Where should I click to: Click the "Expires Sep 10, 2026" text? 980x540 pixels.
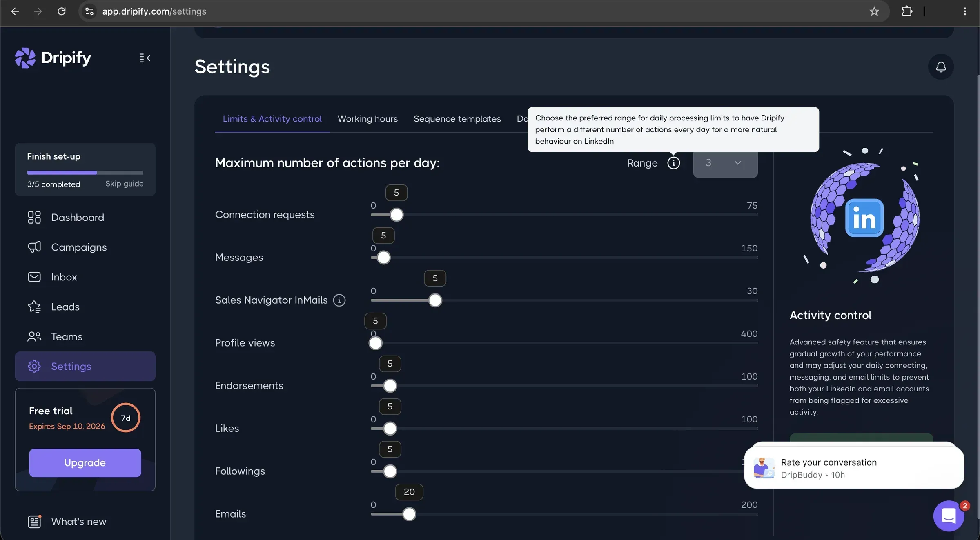67,426
